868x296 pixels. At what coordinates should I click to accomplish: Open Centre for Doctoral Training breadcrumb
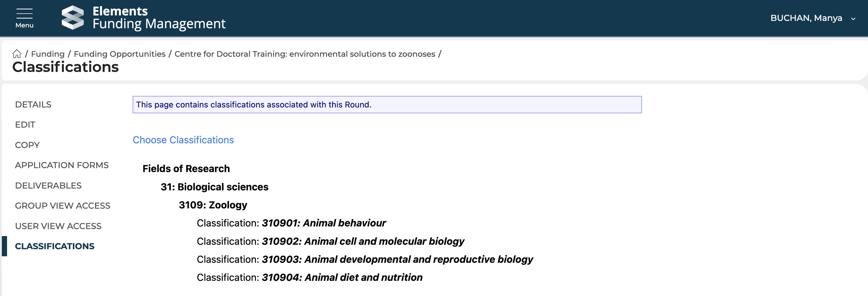[x=304, y=54]
